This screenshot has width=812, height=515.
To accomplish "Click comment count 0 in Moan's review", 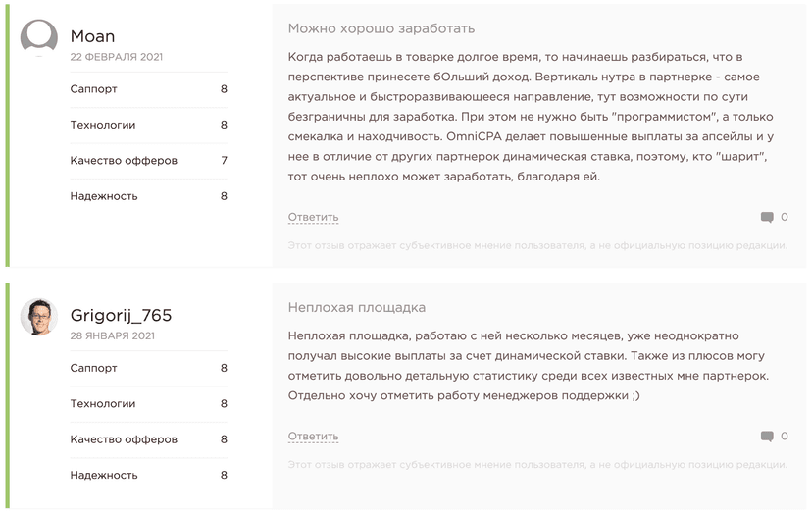I will tap(784, 217).
